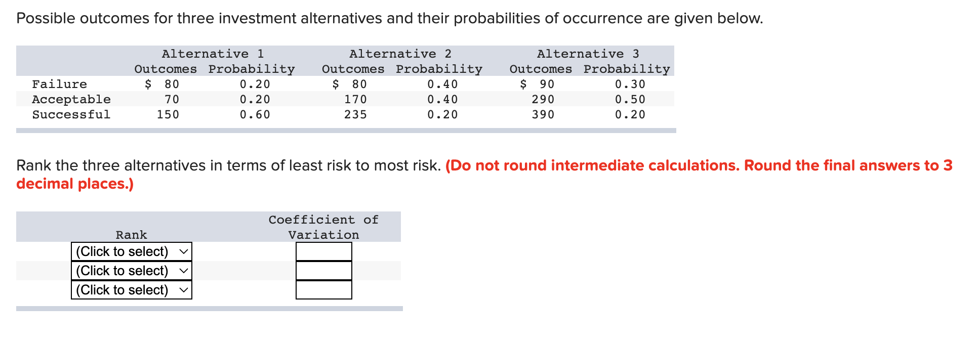The height and width of the screenshot is (343, 980).
Task: Click the Failure row label
Action: tap(59, 84)
